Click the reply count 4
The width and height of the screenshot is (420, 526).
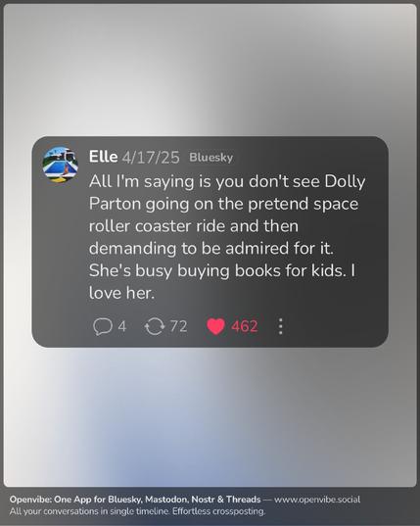click(x=122, y=326)
